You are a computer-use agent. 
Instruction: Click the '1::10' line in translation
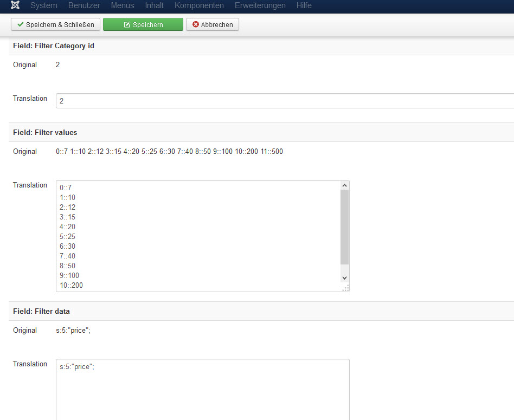pos(67,198)
